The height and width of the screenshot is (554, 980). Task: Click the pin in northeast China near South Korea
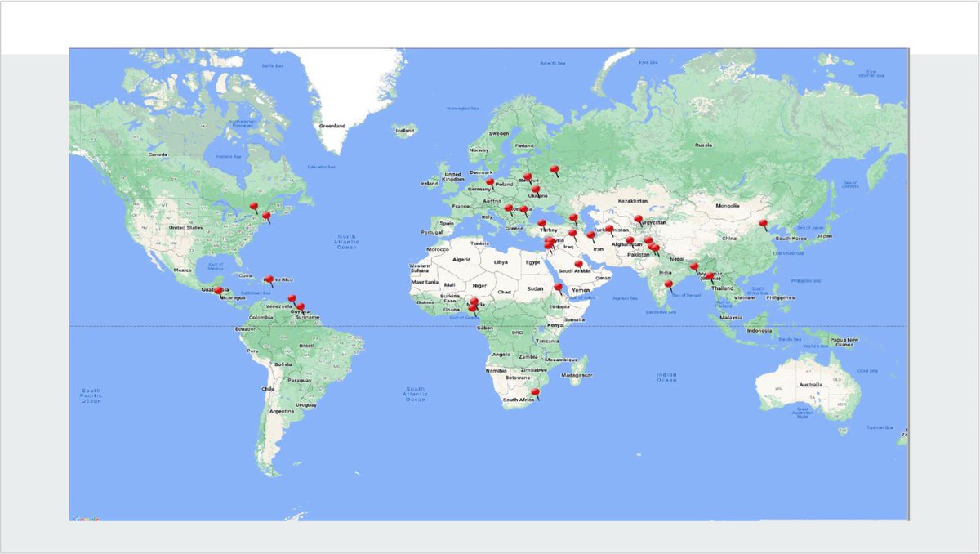click(x=763, y=225)
